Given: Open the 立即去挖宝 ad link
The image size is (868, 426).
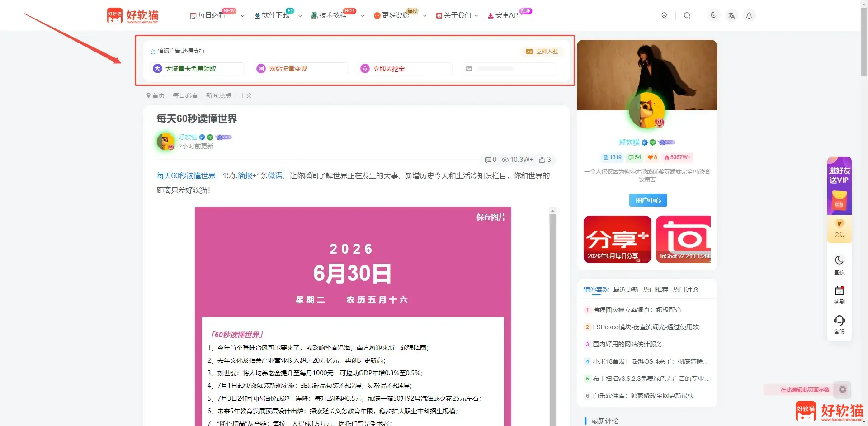Looking at the screenshot, I should (x=405, y=69).
